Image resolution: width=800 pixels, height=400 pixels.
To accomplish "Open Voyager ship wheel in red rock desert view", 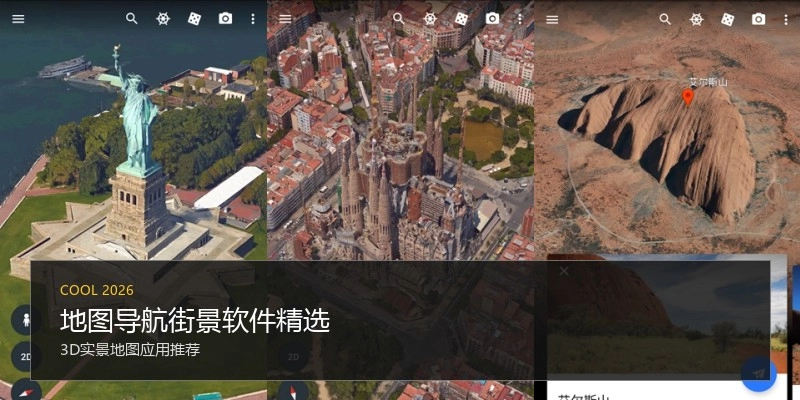I will coord(696,19).
